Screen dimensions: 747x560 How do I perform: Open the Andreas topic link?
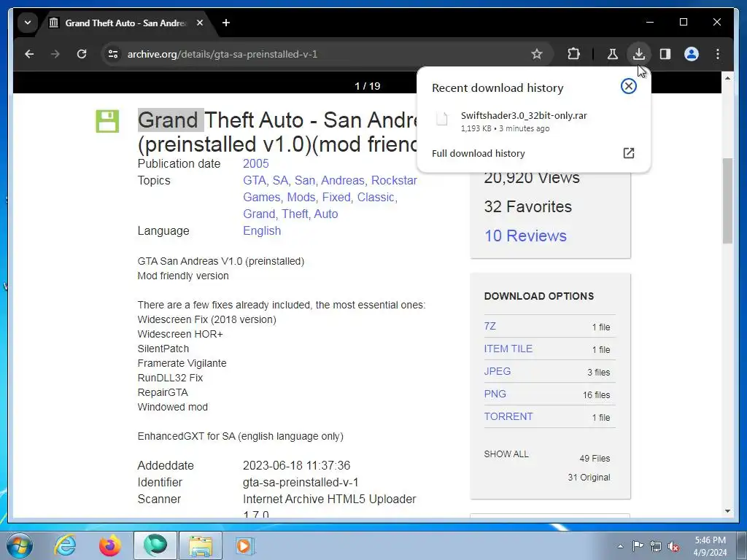pos(343,181)
